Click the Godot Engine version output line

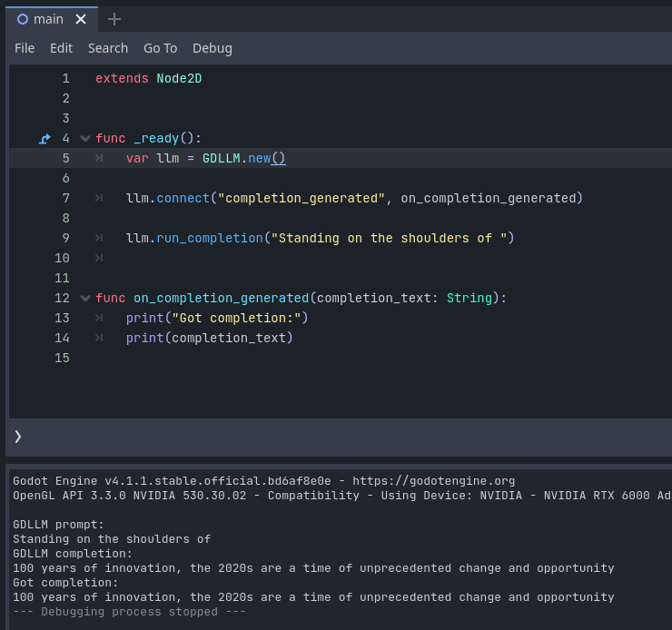[x=263, y=481]
